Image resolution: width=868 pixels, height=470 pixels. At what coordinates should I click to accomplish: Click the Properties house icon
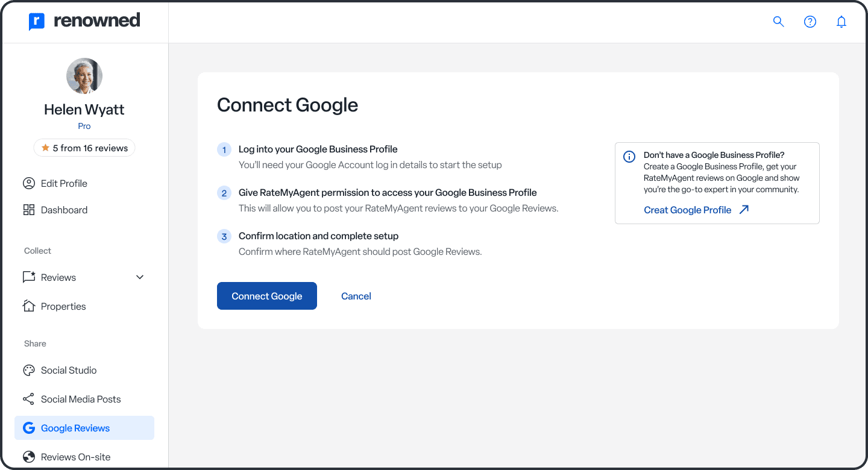point(29,306)
